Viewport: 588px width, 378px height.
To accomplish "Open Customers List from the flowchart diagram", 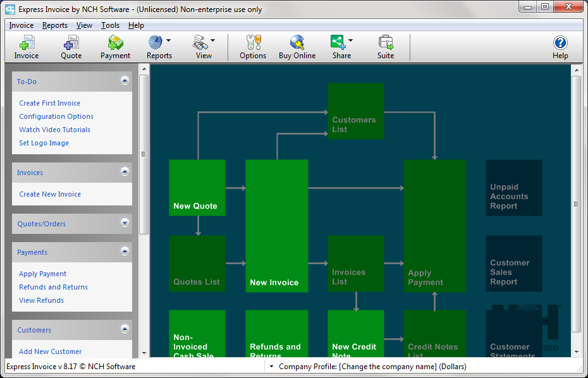I will pos(355,111).
